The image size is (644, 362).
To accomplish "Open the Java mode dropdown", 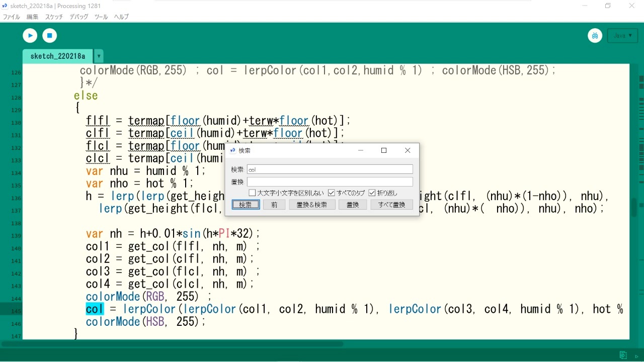I will pos(623,35).
